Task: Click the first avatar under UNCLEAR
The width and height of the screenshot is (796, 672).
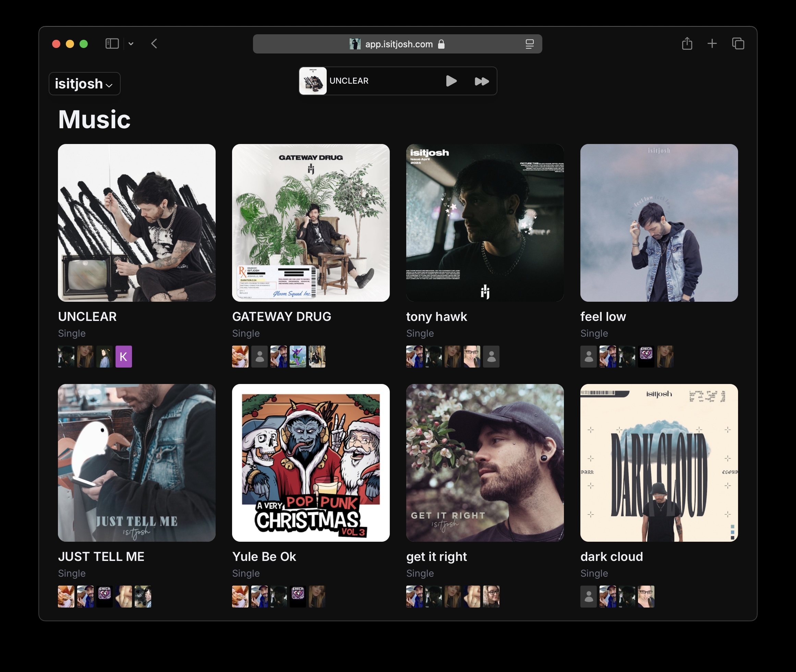Action: [66, 357]
